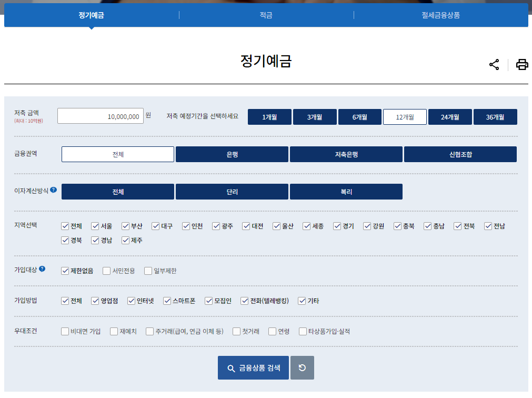The height and width of the screenshot is (398, 532).
Task: Select 은행 in 금융권역 row
Action: [x=232, y=154]
